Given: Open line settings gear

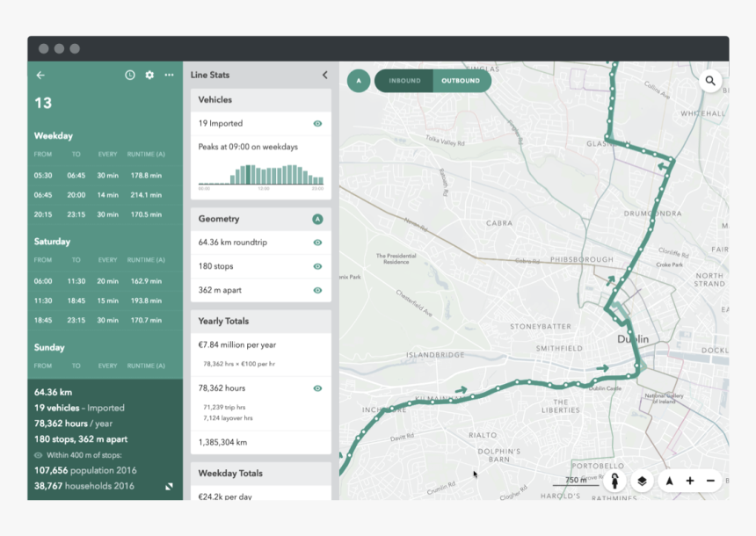Looking at the screenshot, I should [x=149, y=76].
